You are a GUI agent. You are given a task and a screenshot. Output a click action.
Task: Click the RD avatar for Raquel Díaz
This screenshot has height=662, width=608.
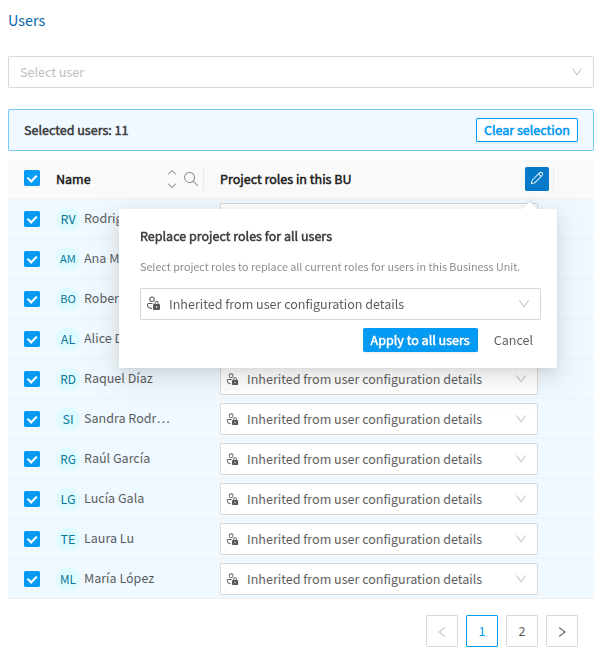pos(68,379)
